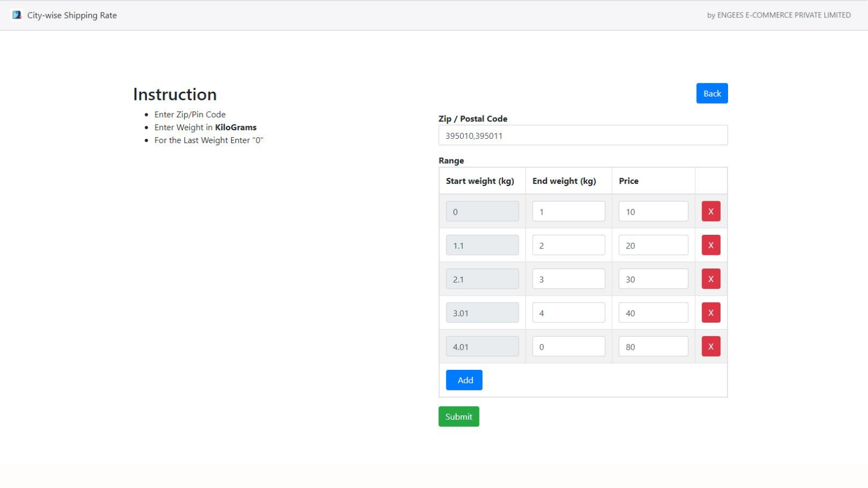Add a new weight range row
This screenshot has width=868, height=488.
[464, 380]
